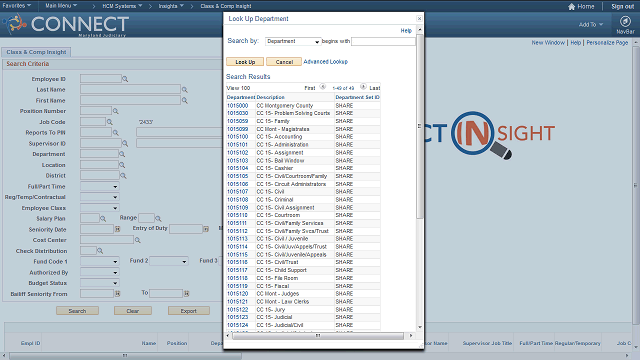Image resolution: width=640 pixels, height=360 pixels.
Task: Open lookup icon next to Employee ID field
Action: 125,79
